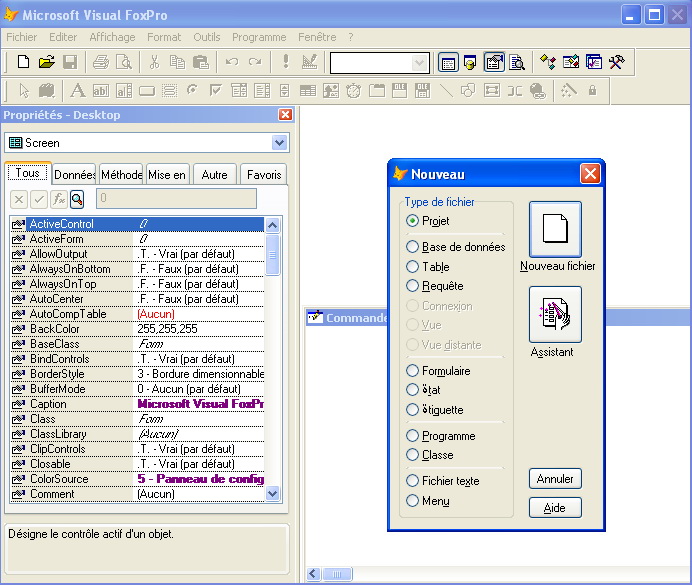
Task: Open the Affichage menu
Action: (x=112, y=37)
